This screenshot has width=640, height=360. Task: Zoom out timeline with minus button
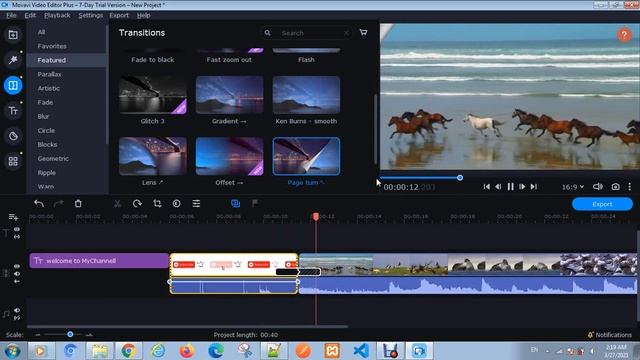tap(38, 335)
